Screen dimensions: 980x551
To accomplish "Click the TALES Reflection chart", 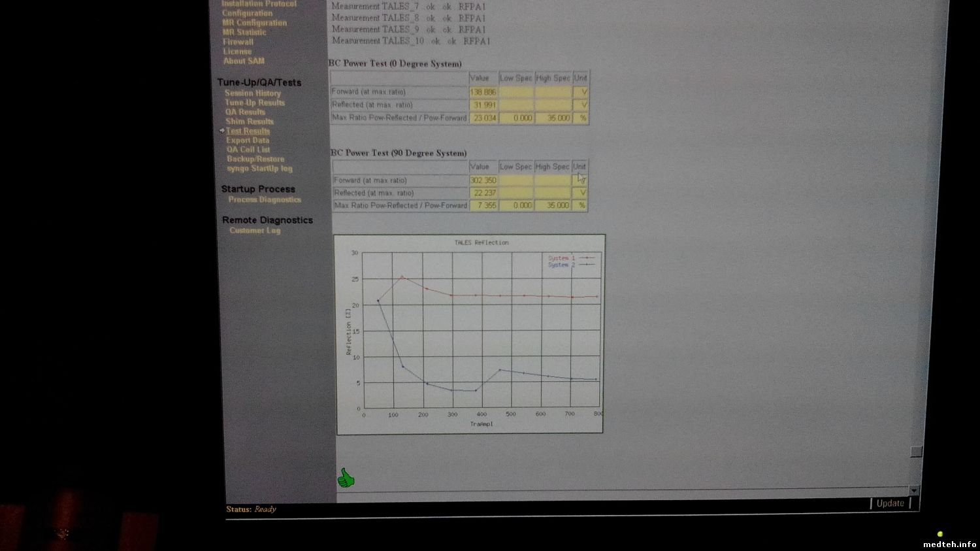I will 469,333.
